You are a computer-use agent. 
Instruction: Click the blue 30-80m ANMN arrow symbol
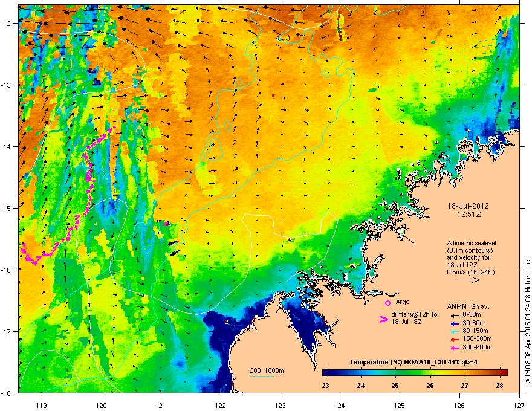coord(455,323)
